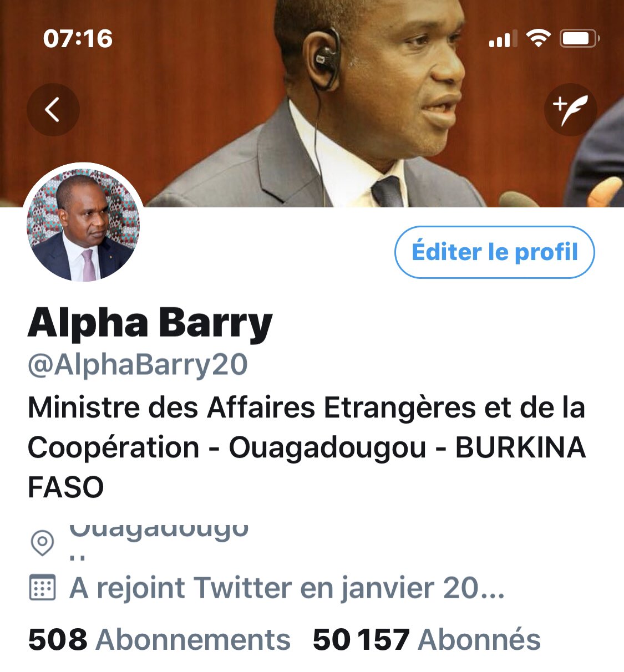Tap the cellular signal bars

503,39
